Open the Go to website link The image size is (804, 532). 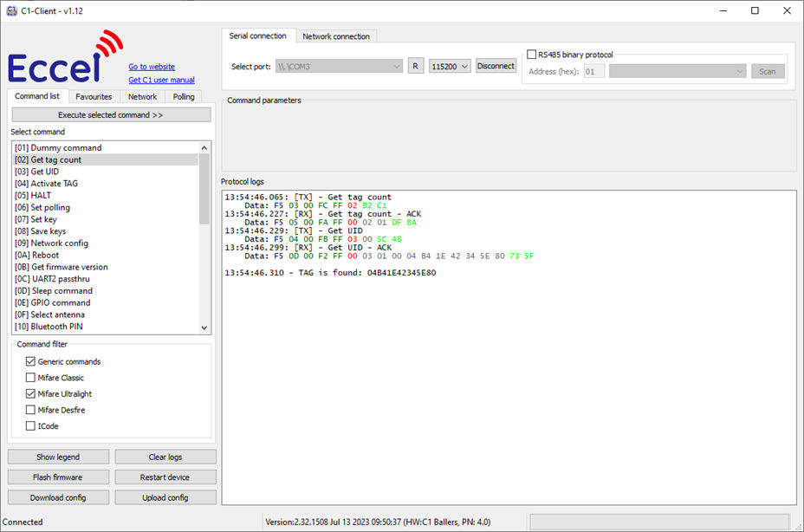152,67
